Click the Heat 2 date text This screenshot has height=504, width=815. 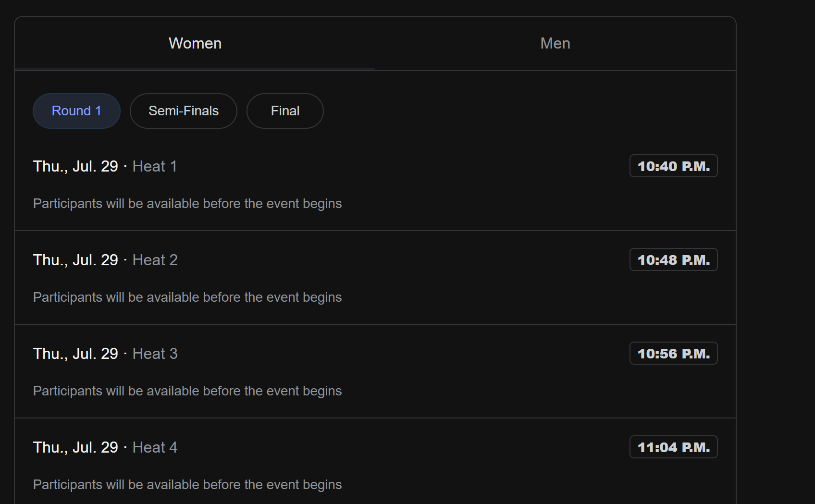75,260
